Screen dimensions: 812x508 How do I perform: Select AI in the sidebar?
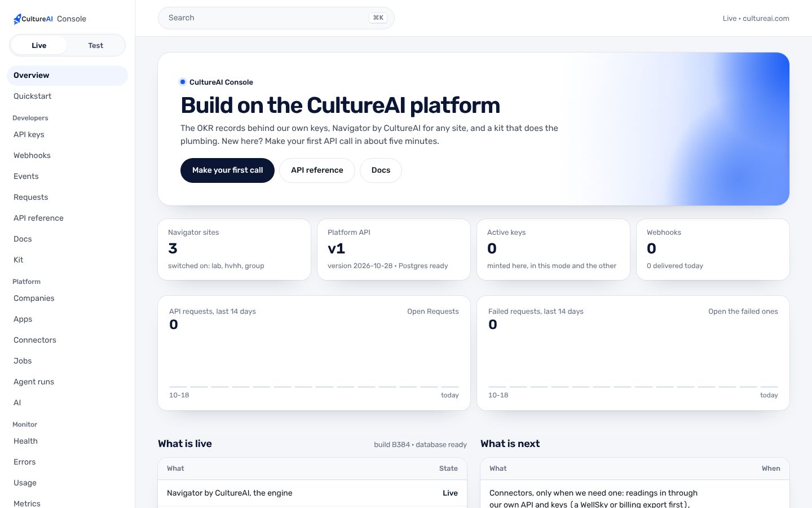[67, 403]
